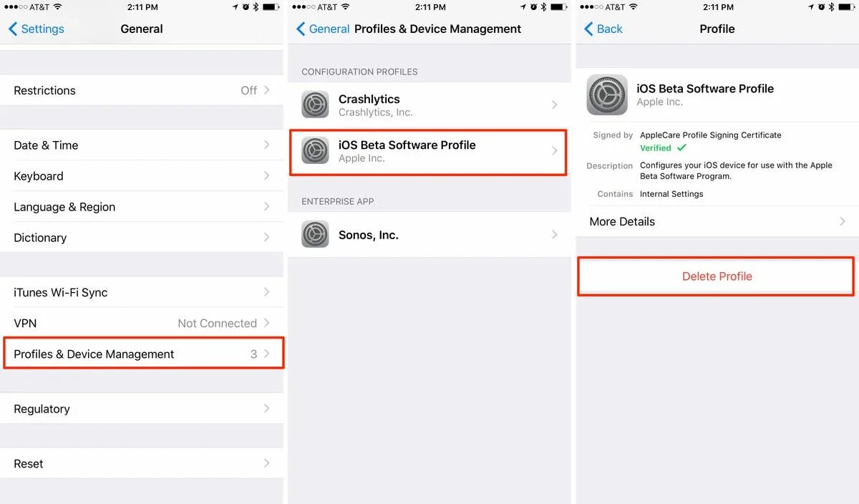Open the Keyboard row chevron
The image size is (859, 504).
(267, 175)
